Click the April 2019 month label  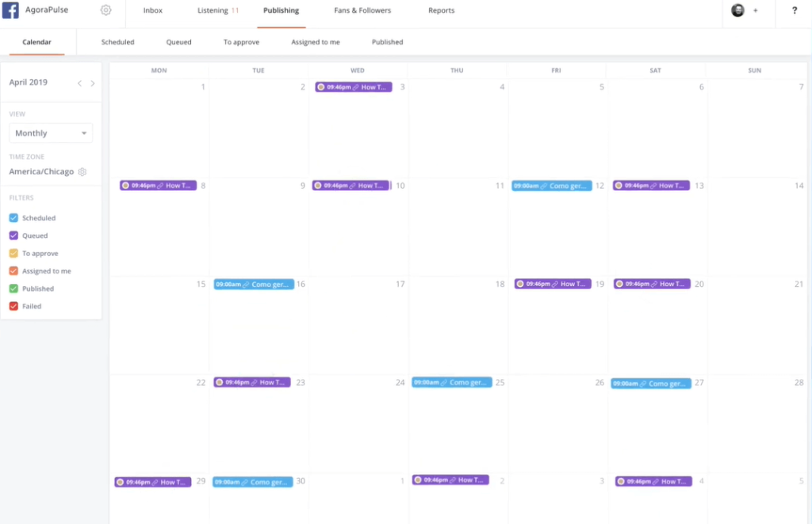(x=28, y=82)
